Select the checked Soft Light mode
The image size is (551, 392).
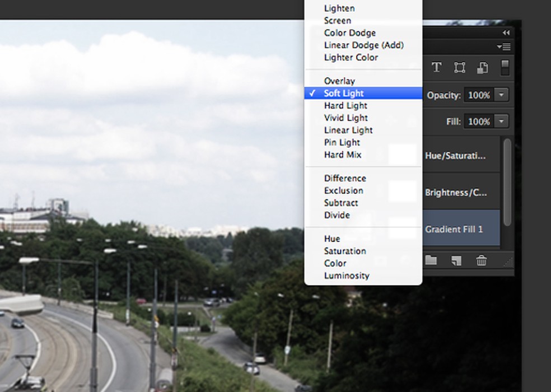(x=363, y=93)
